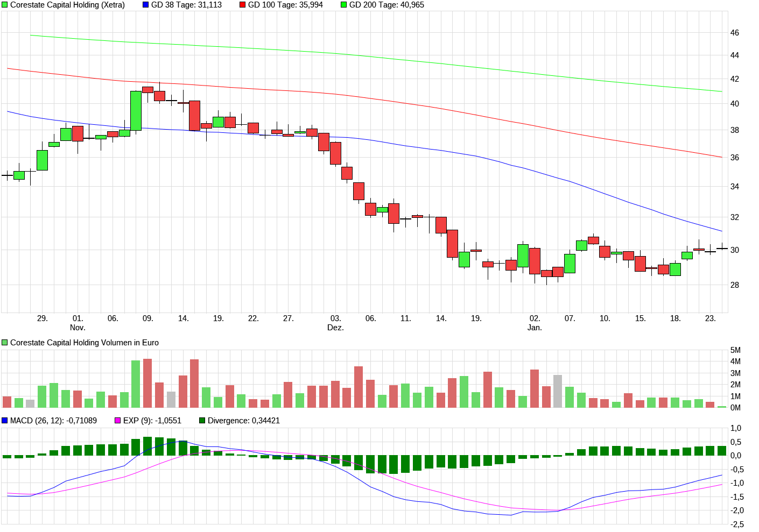Click the Dez. label on the time axis

tap(334, 326)
